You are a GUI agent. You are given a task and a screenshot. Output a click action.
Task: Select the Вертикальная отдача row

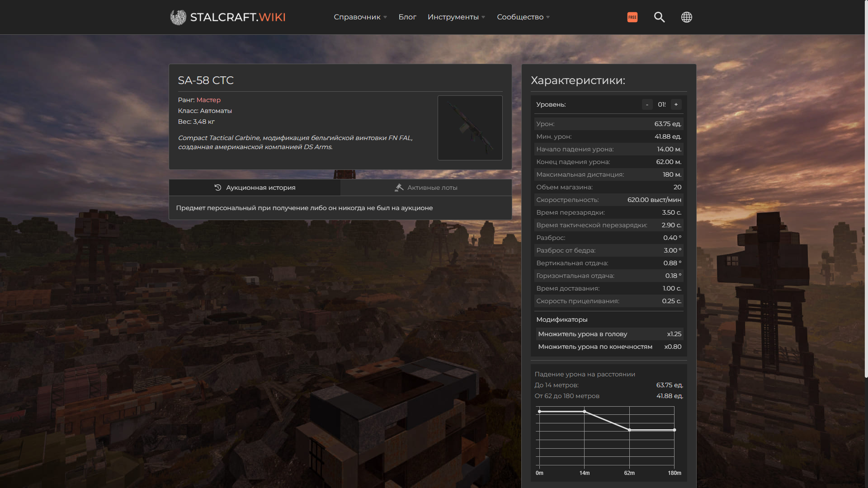click(x=609, y=263)
